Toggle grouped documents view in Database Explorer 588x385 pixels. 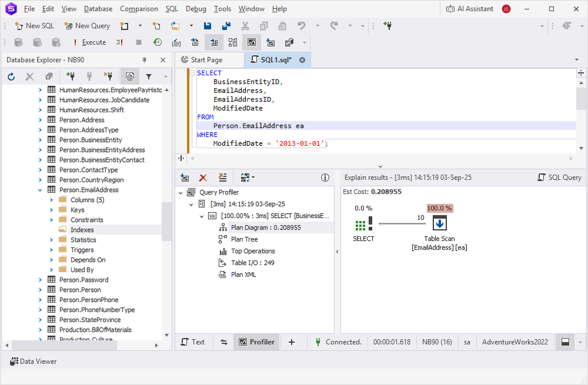pos(130,76)
